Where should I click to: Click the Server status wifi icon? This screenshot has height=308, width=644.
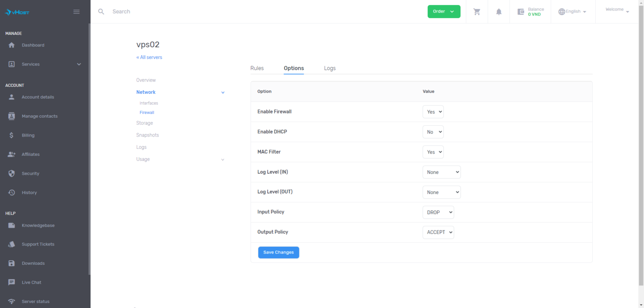point(12,302)
